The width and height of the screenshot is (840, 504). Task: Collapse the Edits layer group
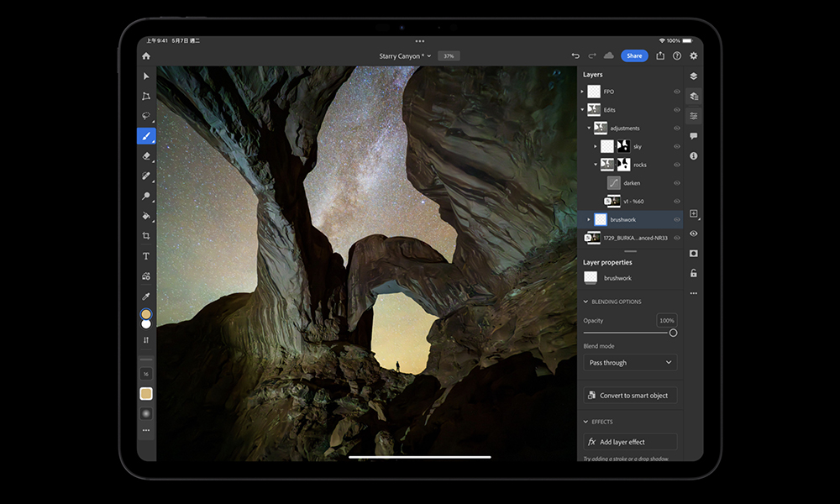click(x=583, y=110)
